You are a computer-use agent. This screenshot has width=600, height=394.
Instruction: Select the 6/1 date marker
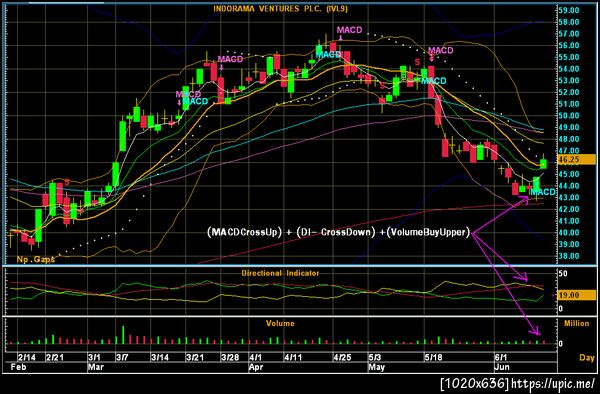point(501,358)
